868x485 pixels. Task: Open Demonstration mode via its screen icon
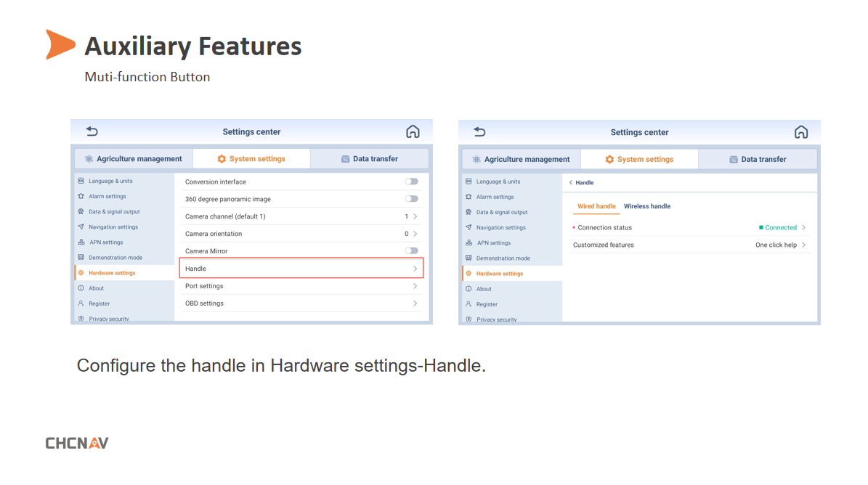(81, 257)
